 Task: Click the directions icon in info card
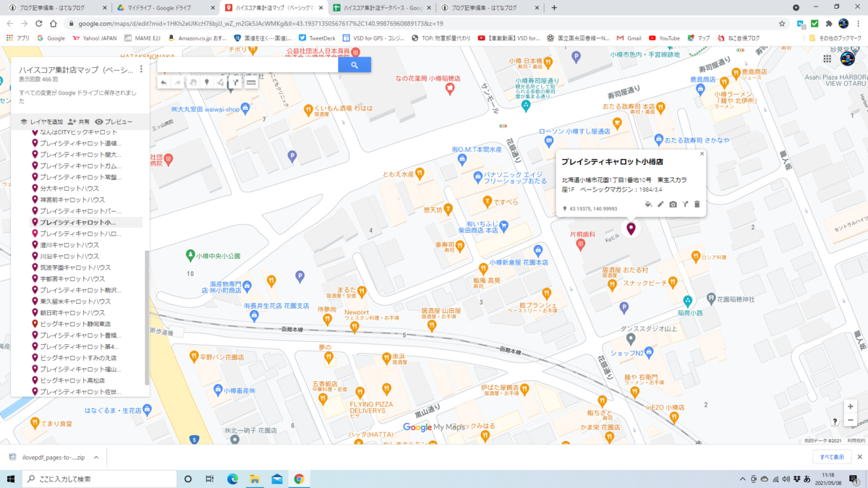[685, 205]
